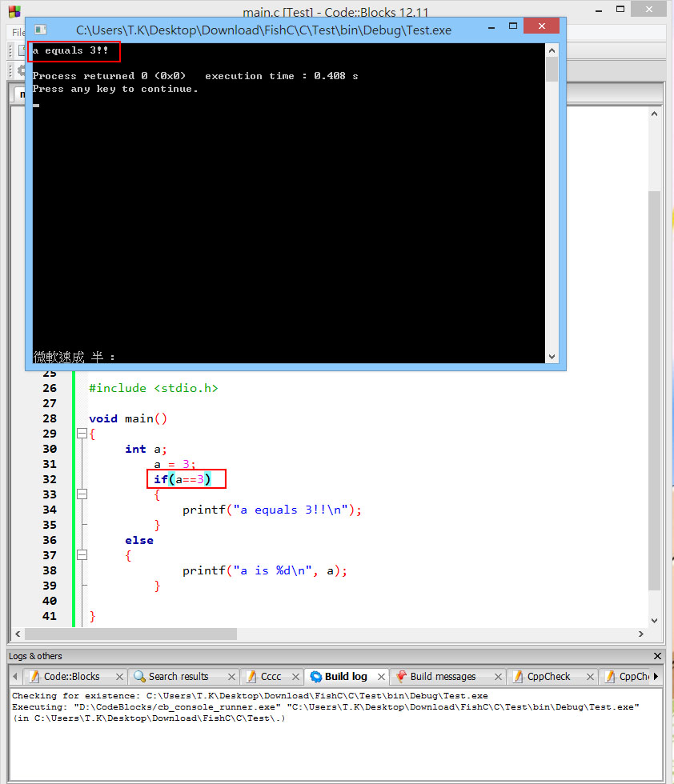
Task: Open the Code::Blocks log tab
Action: tap(71, 677)
